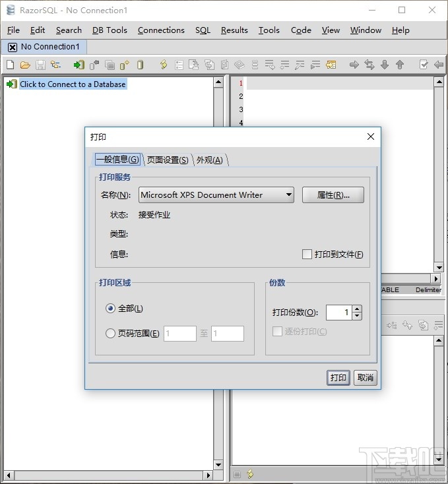448x484 pixels.
Task: Click the overlapping windows toolbar icon
Action: click(x=110, y=65)
